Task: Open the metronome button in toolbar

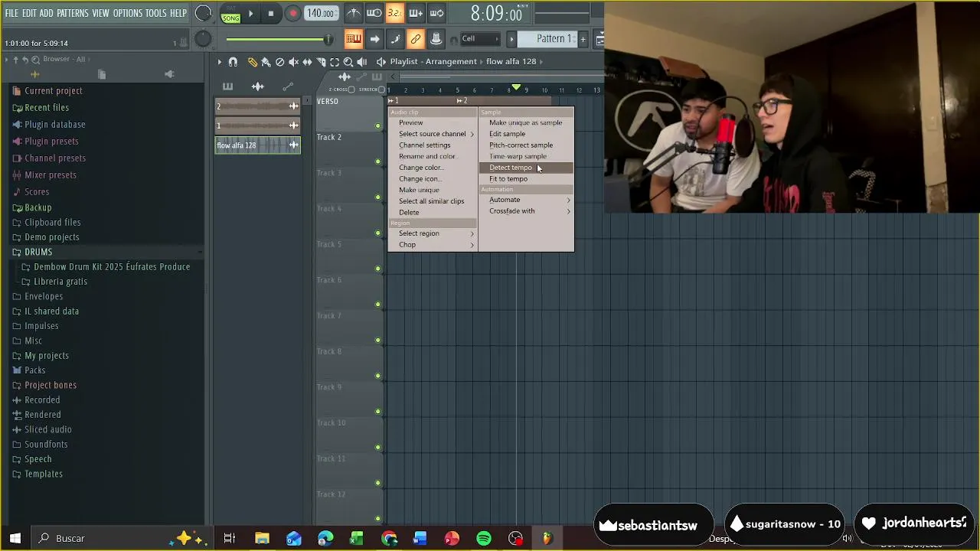Action: [354, 13]
